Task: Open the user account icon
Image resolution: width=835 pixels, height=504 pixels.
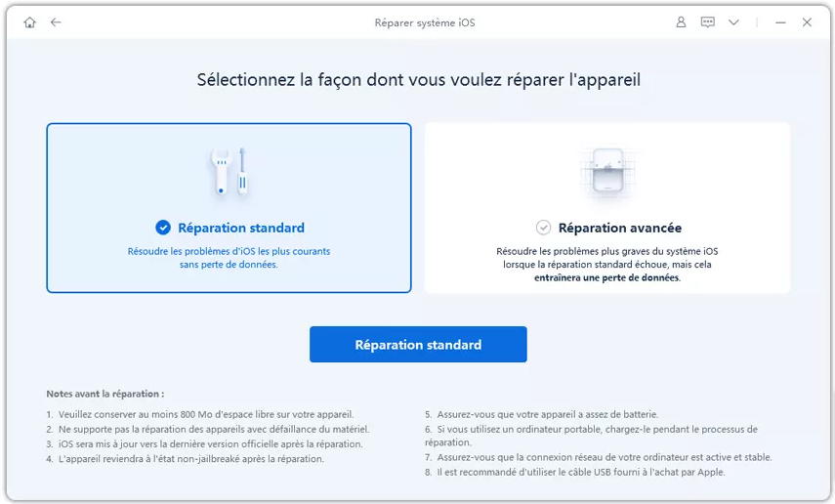Action: 682,22
